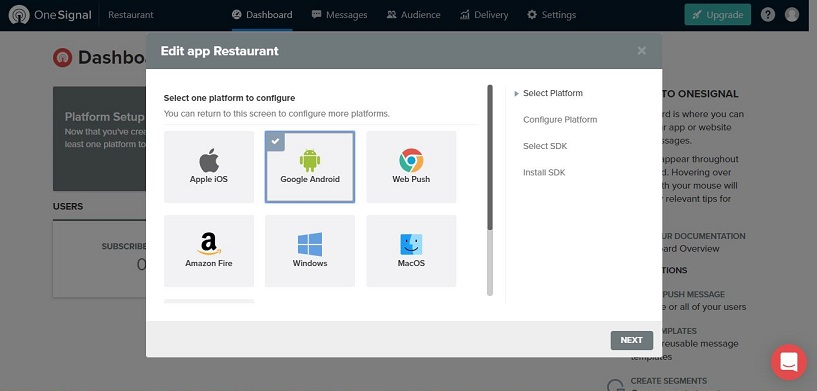Open the chat support bubble

789,362
